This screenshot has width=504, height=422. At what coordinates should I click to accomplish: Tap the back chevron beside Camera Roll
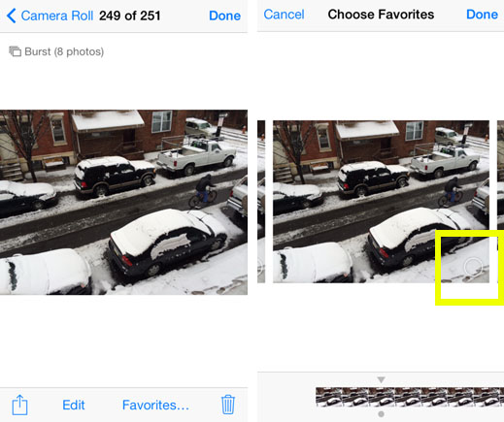11,16
